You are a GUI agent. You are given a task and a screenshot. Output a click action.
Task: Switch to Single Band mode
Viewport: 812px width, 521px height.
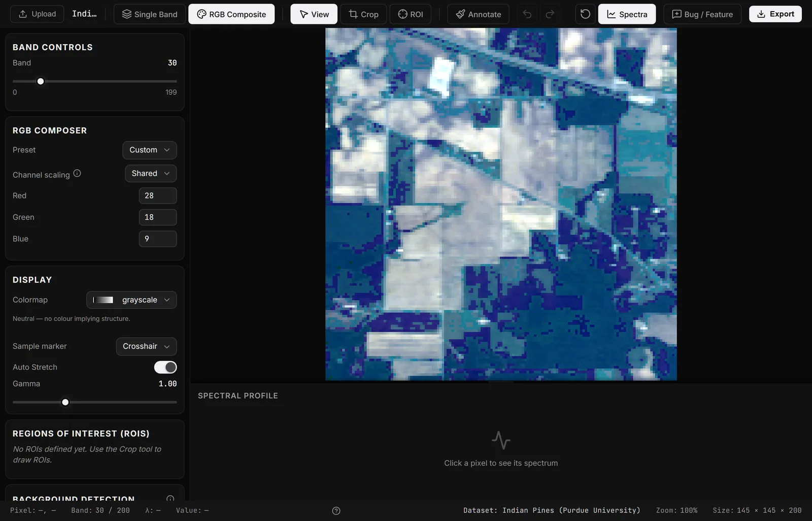(x=150, y=14)
